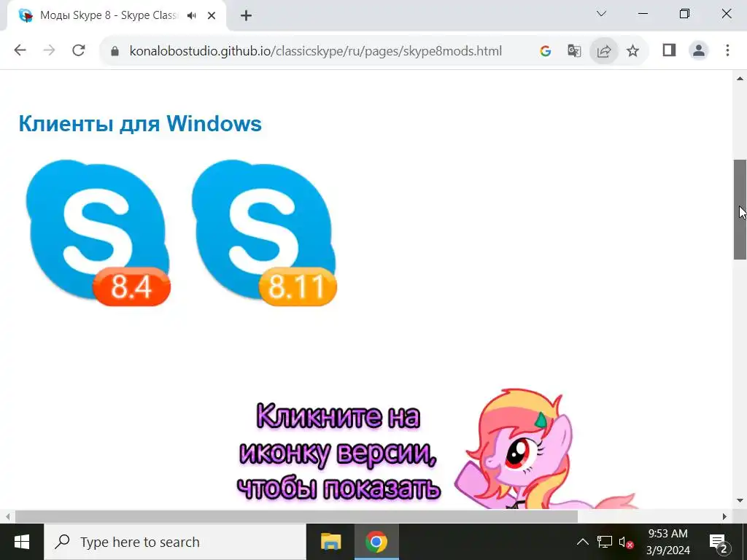Open the translate page icon

(x=574, y=51)
